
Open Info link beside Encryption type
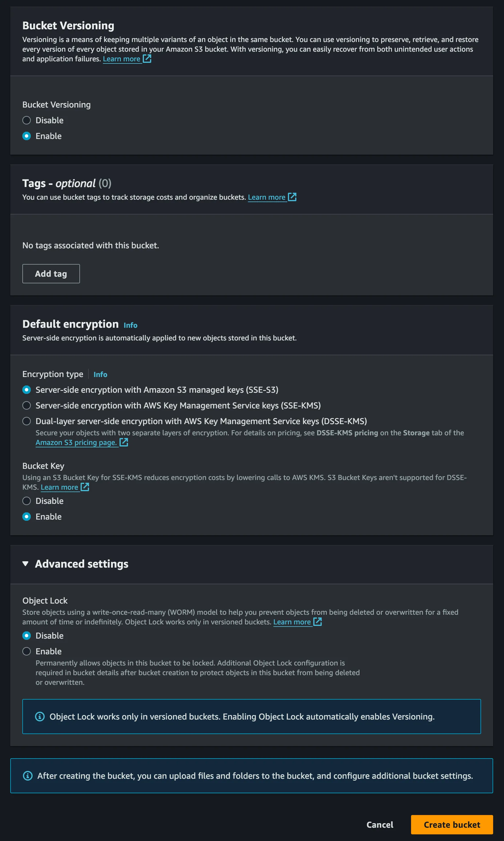click(100, 374)
